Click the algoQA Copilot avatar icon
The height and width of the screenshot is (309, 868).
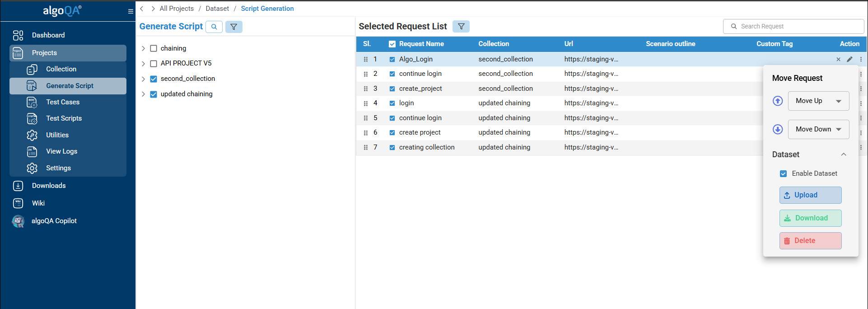pos(18,221)
